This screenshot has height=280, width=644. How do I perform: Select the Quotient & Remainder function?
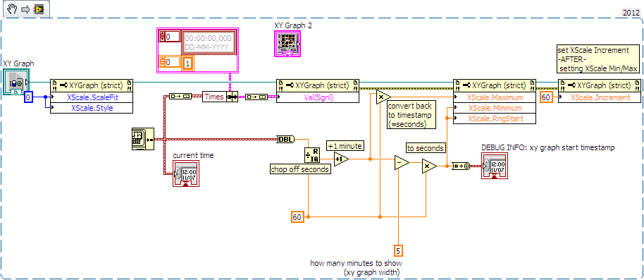pyautogui.click(x=312, y=156)
